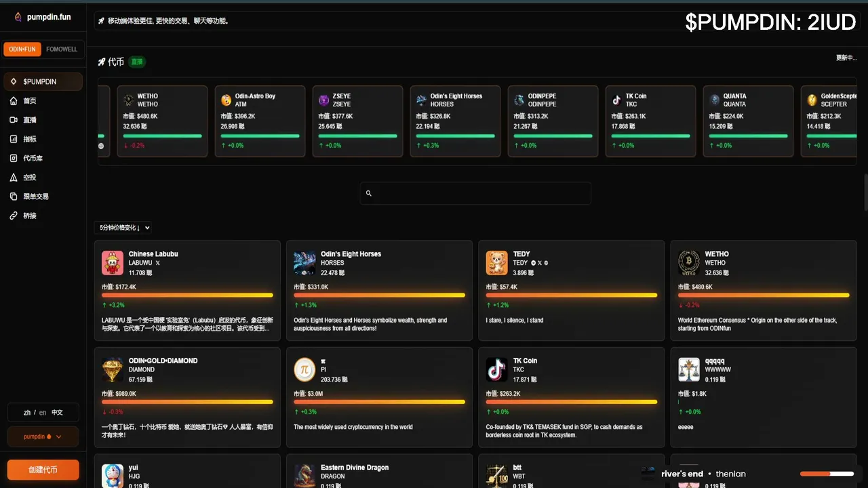Click the X social icon beside LABUWU
This screenshot has height=488, width=868.
[x=157, y=262]
